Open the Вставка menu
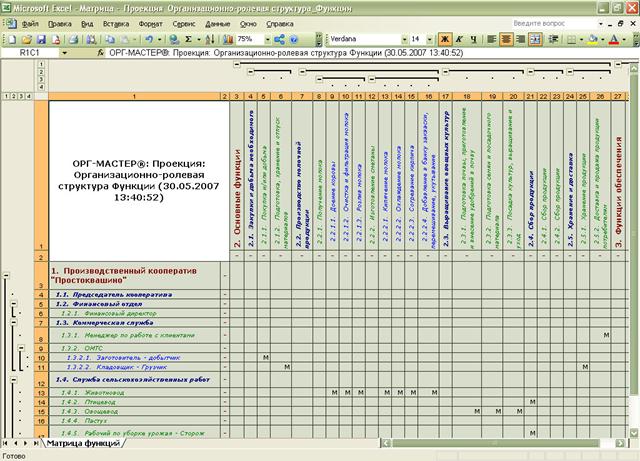This screenshot has width=640, height=461. 116,24
